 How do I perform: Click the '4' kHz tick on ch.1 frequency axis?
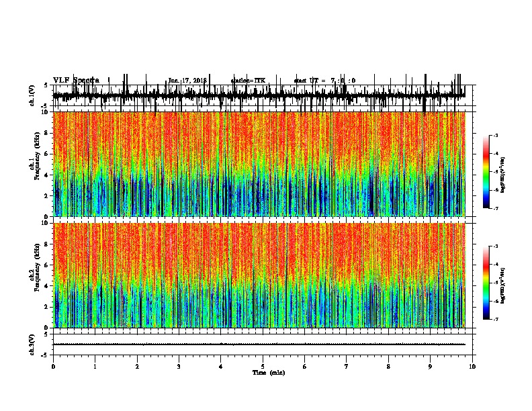point(47,175)
